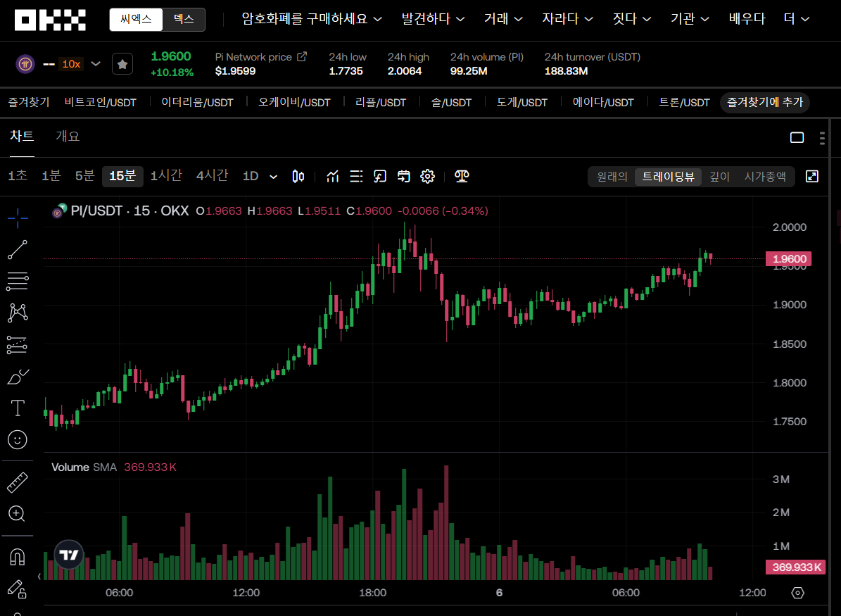Open the vertical three-dot more menu
Viewport: 841px width, 616px height.
point(822,138)
